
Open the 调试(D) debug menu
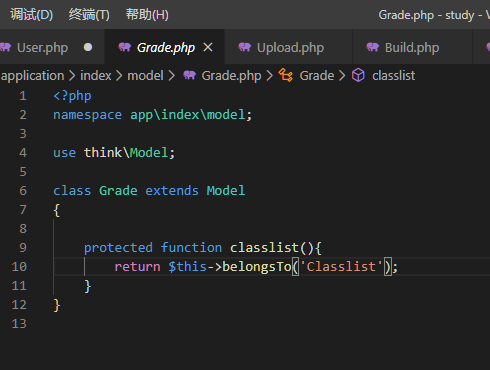pyautogui.click(x=32, y=15)
